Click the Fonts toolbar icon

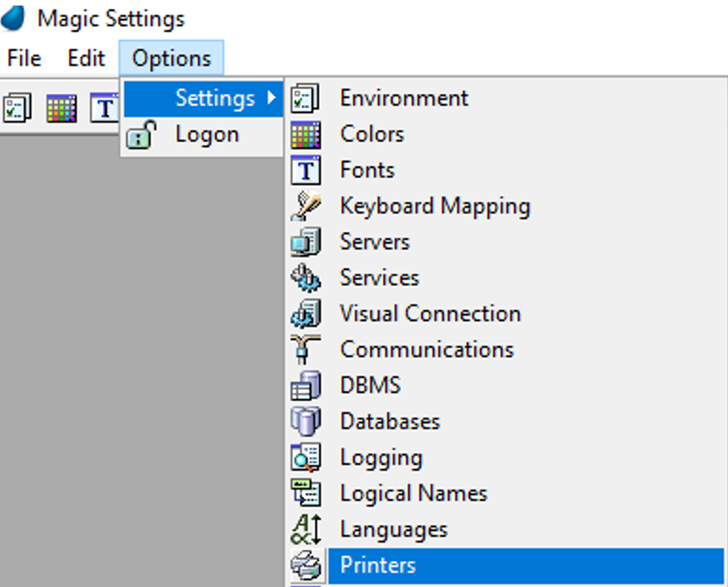[104, 108]
